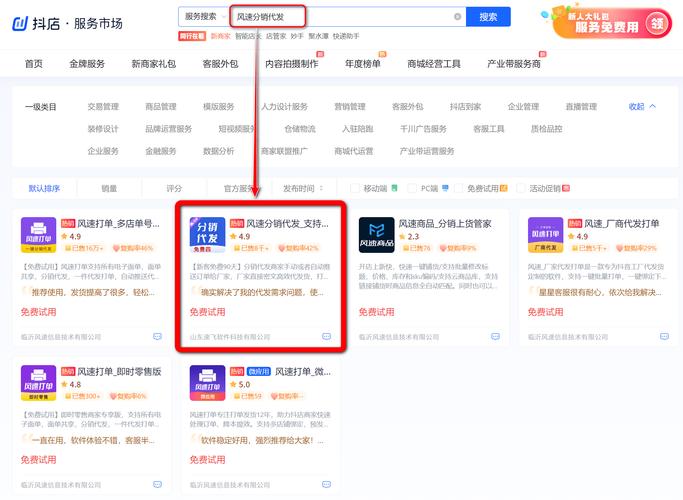Tick the PC端 checkbox
683x500 pixels.
click(411, 188)
